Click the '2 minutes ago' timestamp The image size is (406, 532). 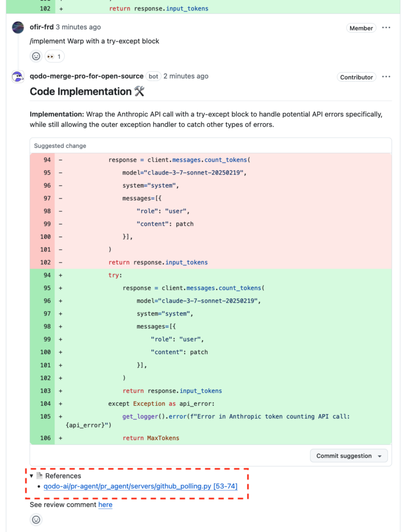(186, 76)
